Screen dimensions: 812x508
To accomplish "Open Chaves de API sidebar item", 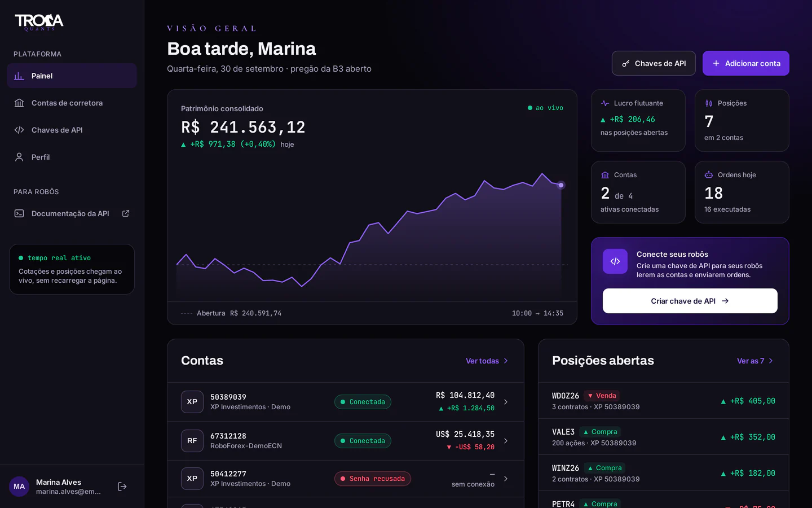I will [72, 130].
